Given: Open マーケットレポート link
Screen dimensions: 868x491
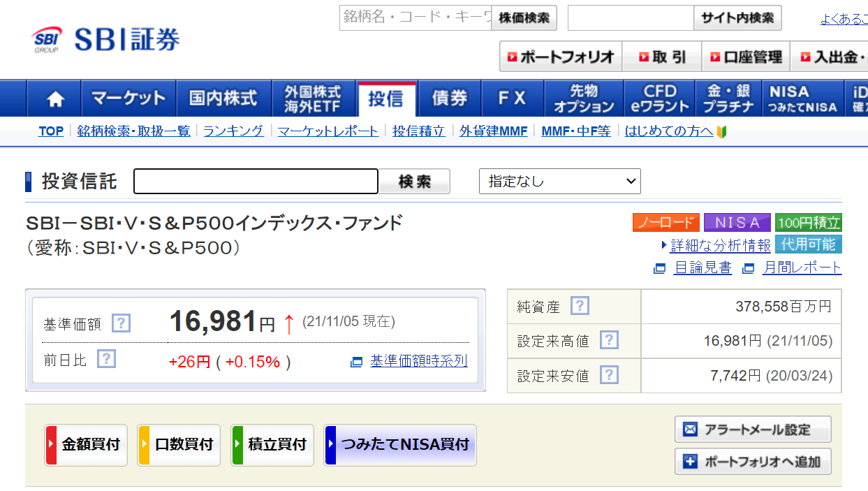Looking at the screenshot, I should pos(328,131).
